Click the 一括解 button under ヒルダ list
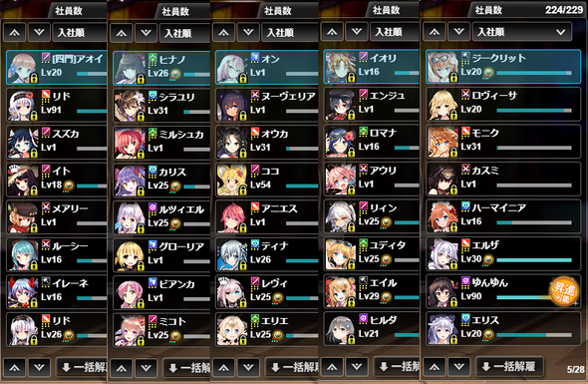The height and width of the screenshot is (384, 588). [397, 366]
